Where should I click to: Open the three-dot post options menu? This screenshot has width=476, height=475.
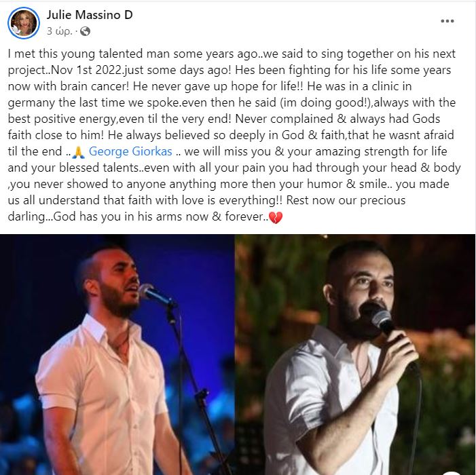tap(447, 21)
